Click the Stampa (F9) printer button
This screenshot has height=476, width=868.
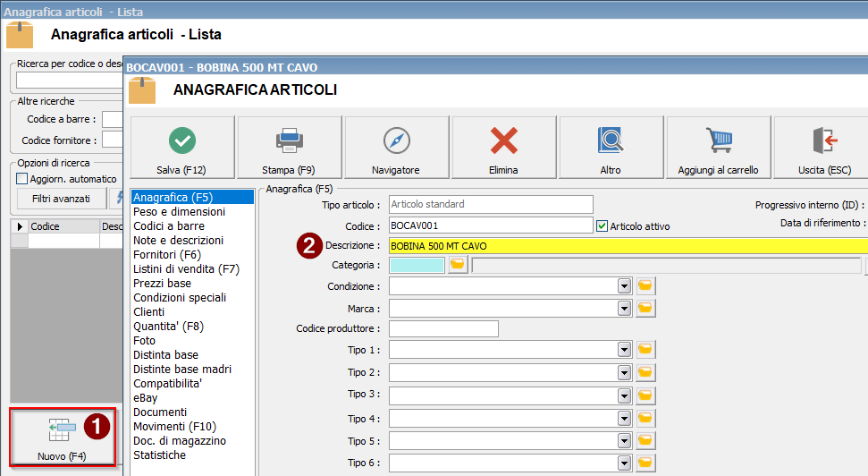point(289,148)
